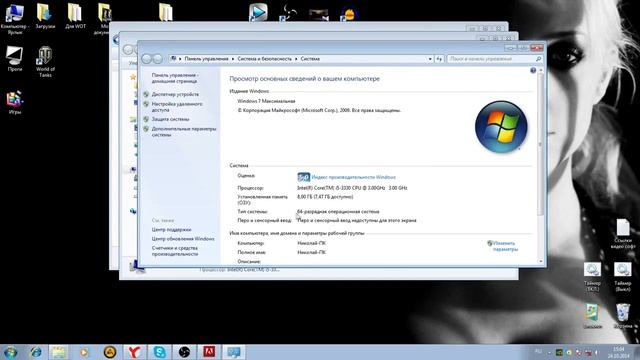Expand arrow after Система и безопасность breadcrumb
Screen dimensions: 640x360
(x=296, y=59)
